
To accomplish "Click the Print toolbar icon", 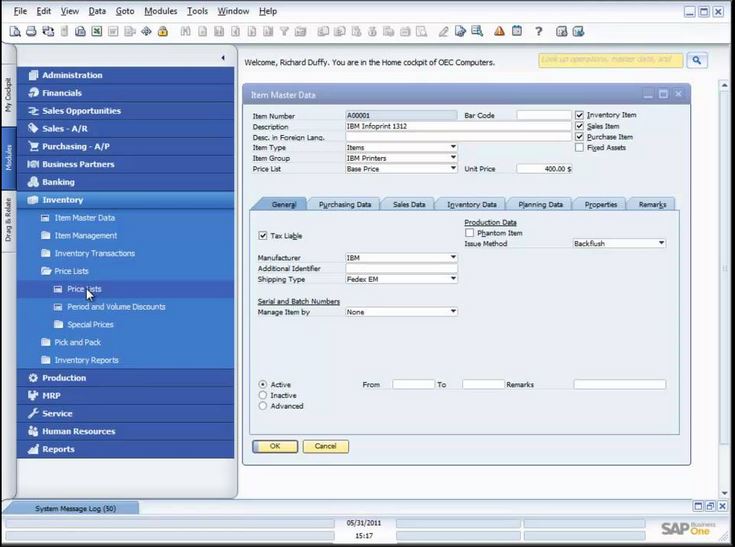I will (31, 31).
